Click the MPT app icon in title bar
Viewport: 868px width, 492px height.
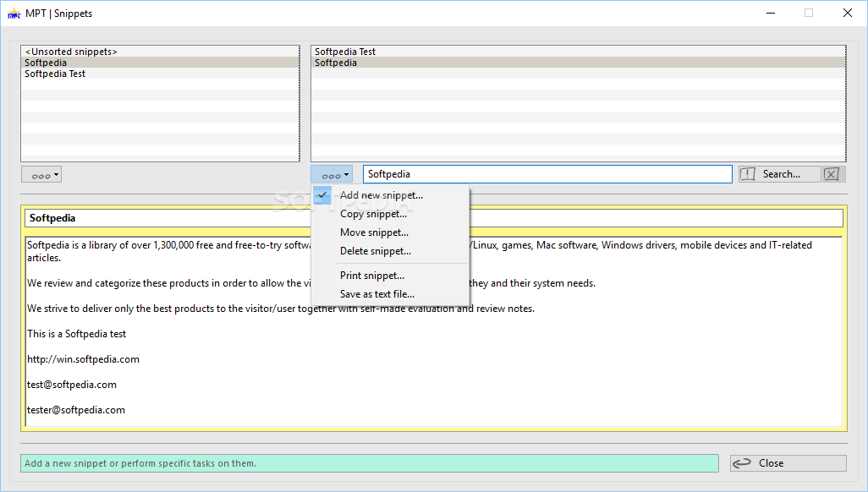click(14, 14)
